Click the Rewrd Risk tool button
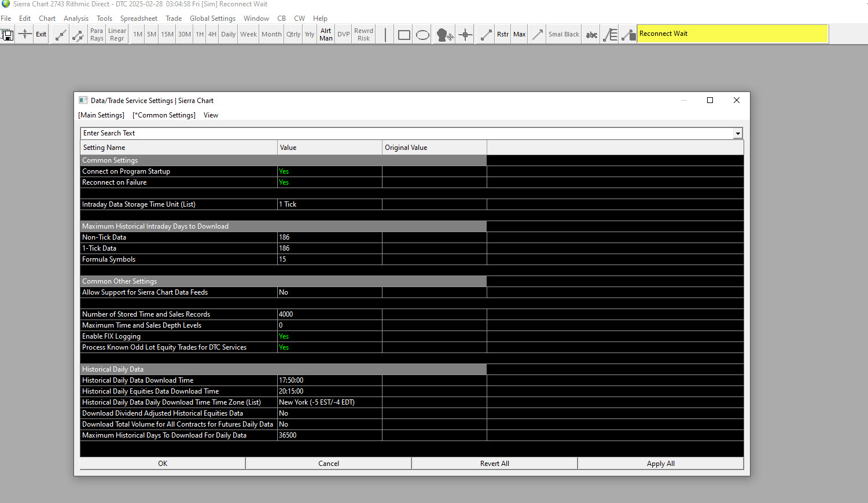Image resolution: width=868 pixels, height=503 pixels. 363,35
